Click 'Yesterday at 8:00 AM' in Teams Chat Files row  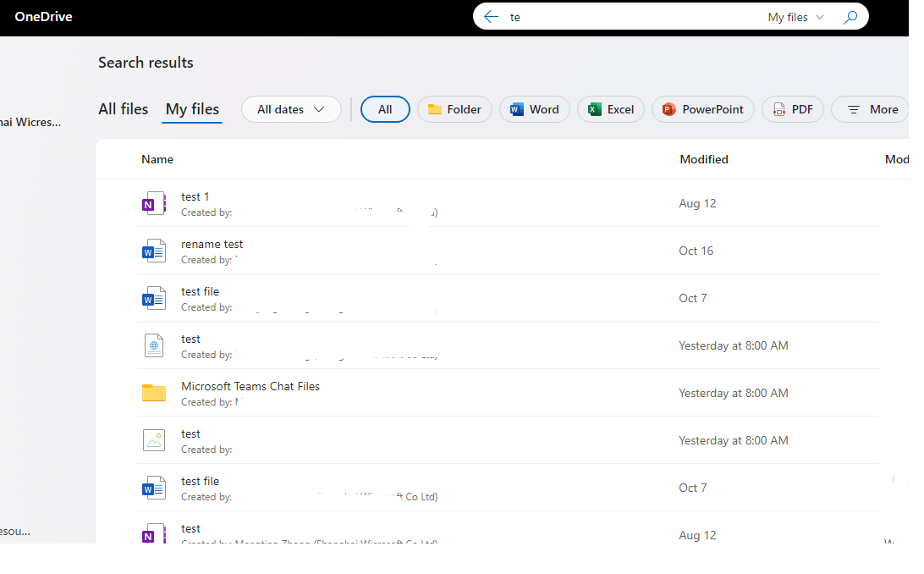733,393
